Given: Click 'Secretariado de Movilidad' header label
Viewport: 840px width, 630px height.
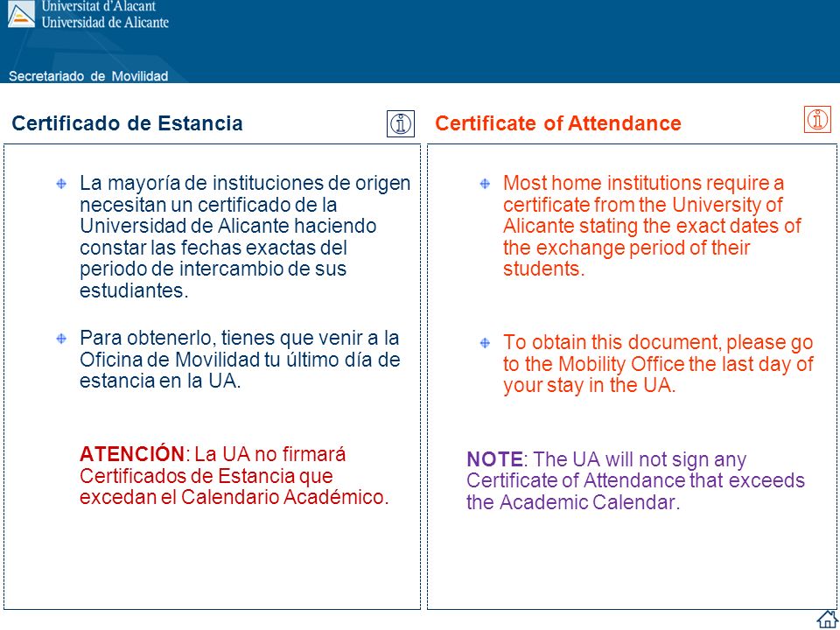Looking at the screenshot, I should pos(88,76).
